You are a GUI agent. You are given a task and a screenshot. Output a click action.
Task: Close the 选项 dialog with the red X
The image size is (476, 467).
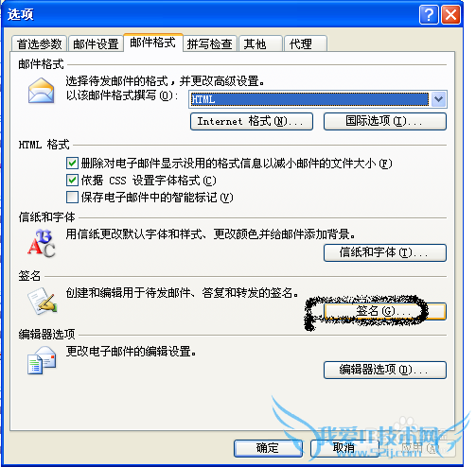pos(450,14)
